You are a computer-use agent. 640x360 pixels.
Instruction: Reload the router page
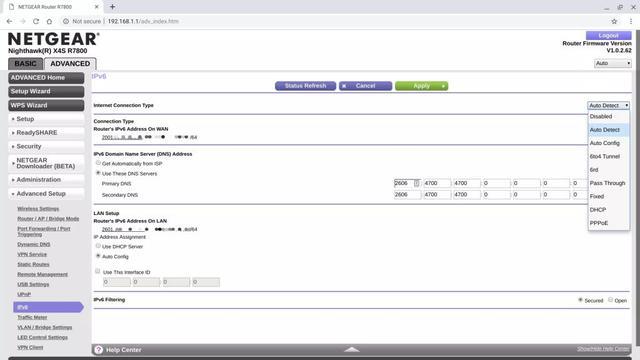[36, 21]
